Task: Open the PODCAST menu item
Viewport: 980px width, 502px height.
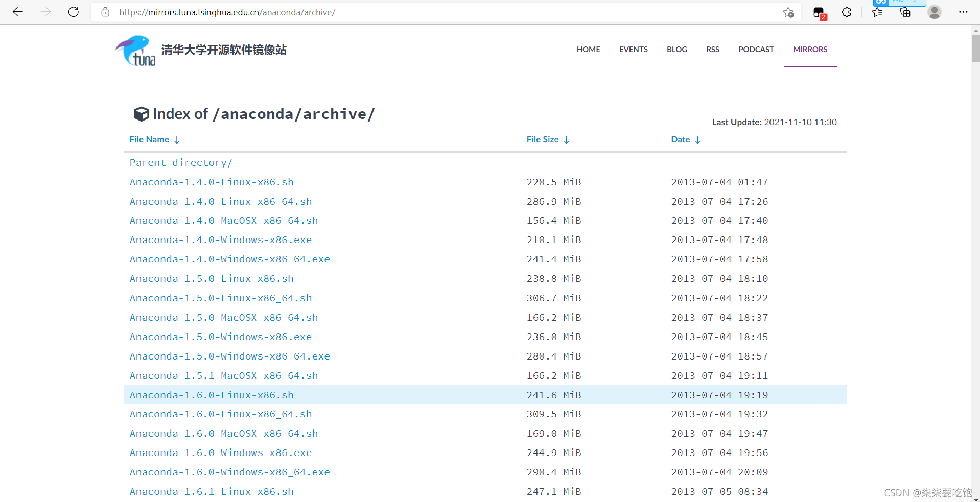Action: [756, 50]
